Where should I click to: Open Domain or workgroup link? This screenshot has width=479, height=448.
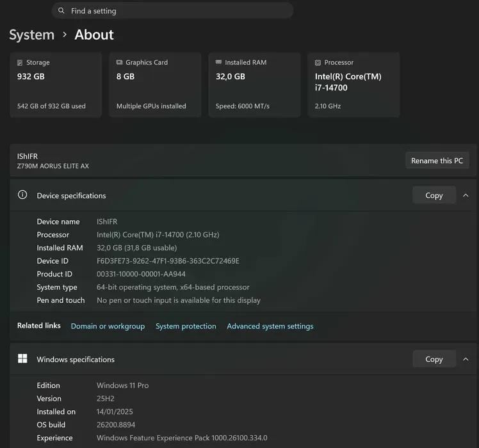pos(108,326)
